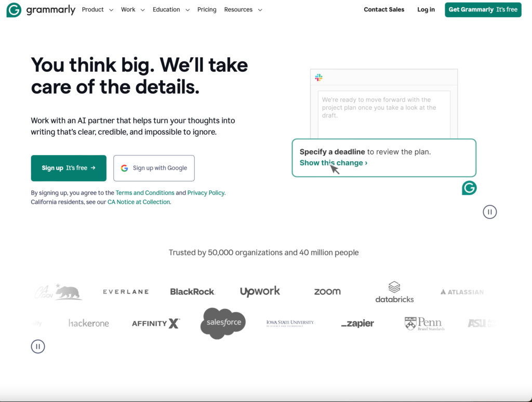The image size is (532, 402).
Task: Select the Upwork logo
Action: tap(260, 291)
